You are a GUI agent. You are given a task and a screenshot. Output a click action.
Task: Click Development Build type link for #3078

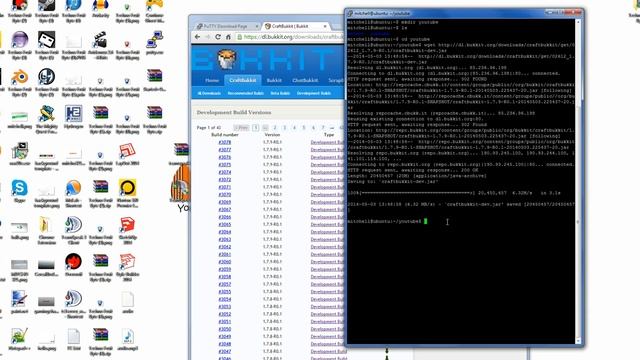327,142
